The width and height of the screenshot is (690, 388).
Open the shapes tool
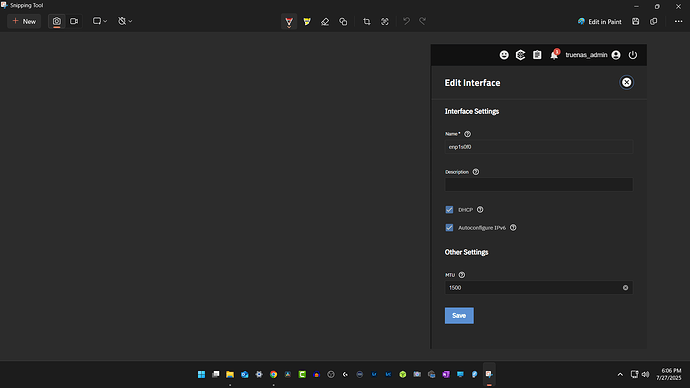click(343, 22)
